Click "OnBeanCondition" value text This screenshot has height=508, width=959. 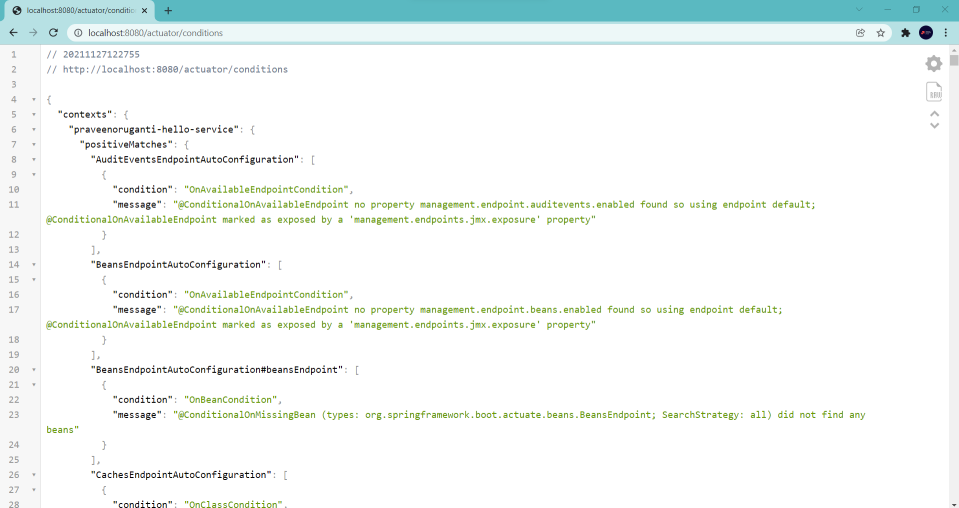[x=231, y=400]
